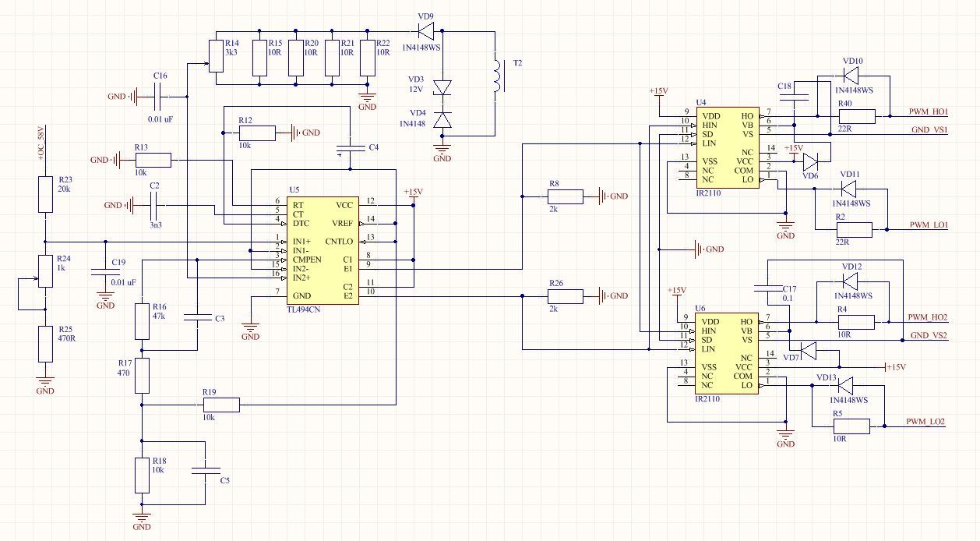Image resolution: width=980 pixels, height=541 pixels.
Task: Click the PWM_HO2 net label
Action: click(928, 317)
